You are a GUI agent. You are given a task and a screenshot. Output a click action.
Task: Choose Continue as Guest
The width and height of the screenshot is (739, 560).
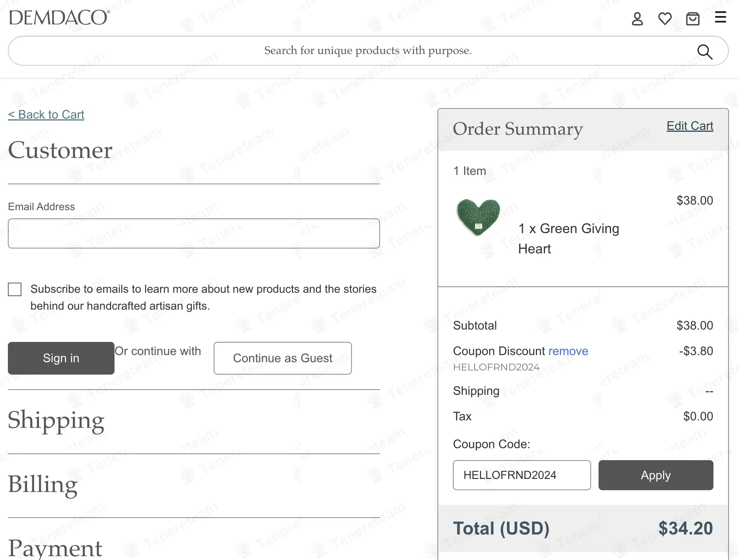coord(282,358)
